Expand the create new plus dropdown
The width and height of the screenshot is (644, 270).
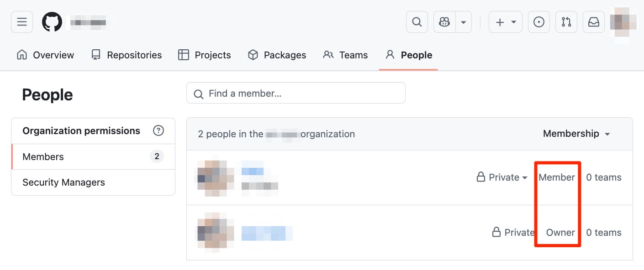(505, 22)
